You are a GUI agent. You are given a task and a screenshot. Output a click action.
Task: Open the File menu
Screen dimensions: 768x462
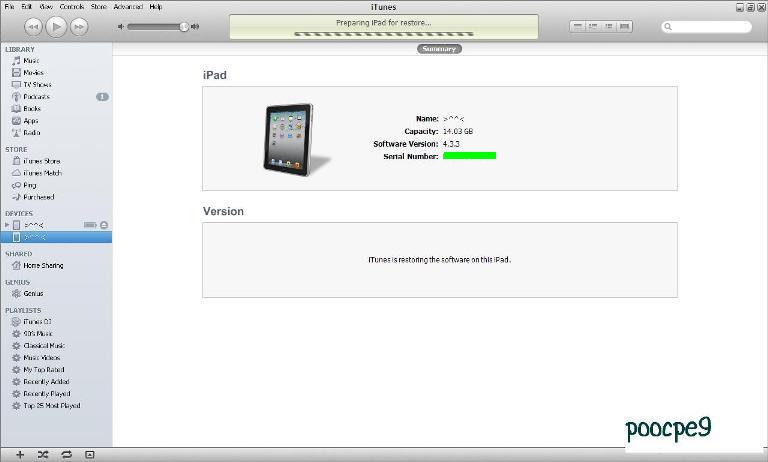(9, 7)
